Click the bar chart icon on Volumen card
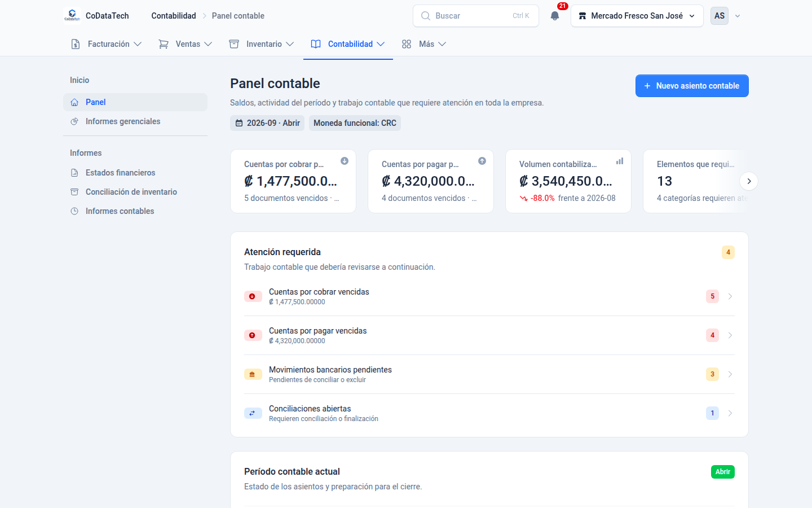 (620, 161)
